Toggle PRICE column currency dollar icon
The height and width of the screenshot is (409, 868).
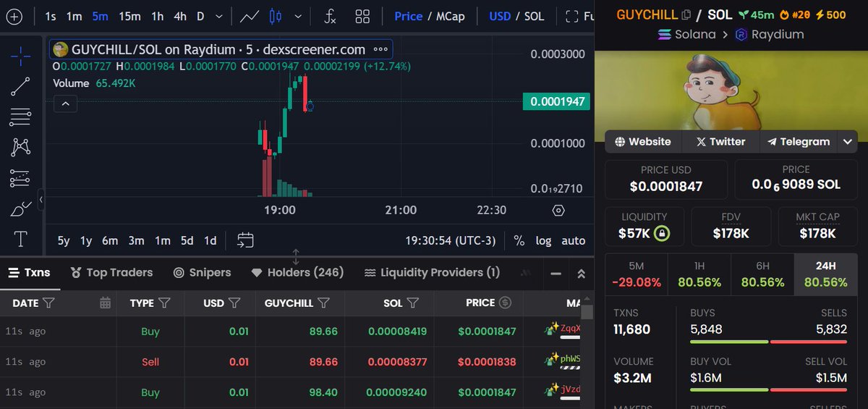(x=506, y=303)
